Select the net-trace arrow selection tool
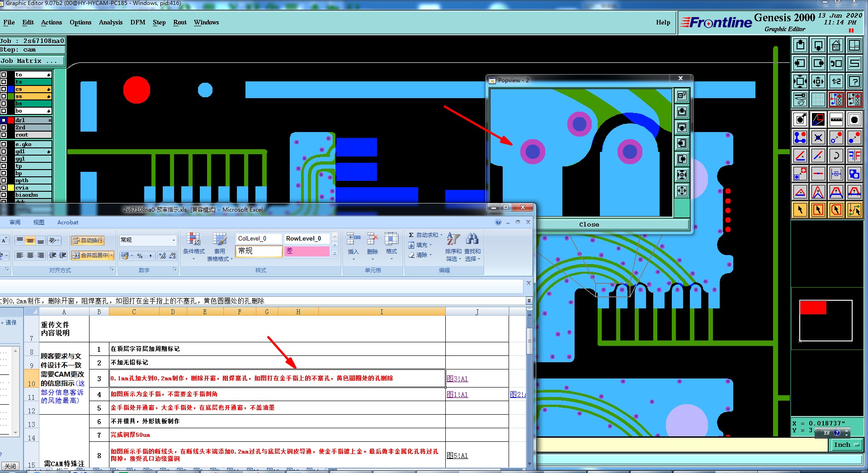 coord(854,210)
